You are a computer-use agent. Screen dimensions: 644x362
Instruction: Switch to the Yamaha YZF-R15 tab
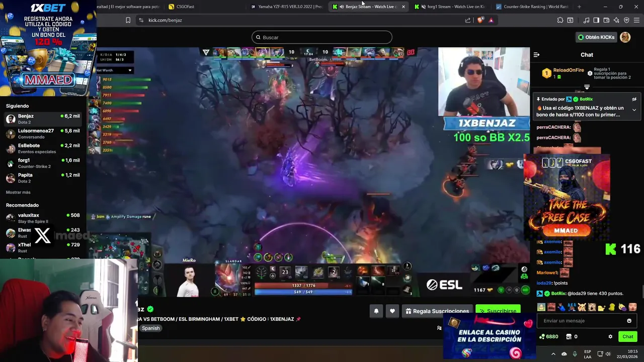pos(287,7)
